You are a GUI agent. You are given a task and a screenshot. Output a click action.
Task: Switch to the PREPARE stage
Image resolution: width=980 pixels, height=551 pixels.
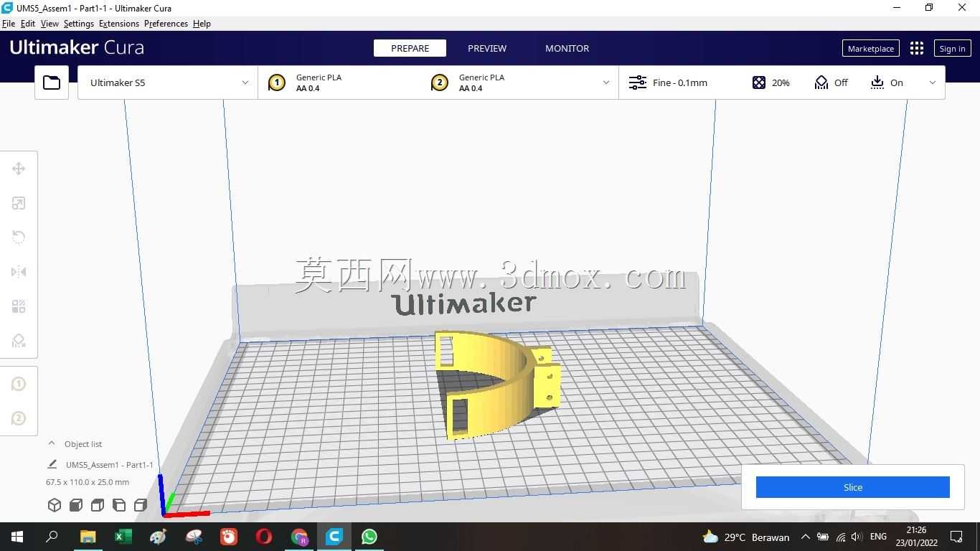410,48
